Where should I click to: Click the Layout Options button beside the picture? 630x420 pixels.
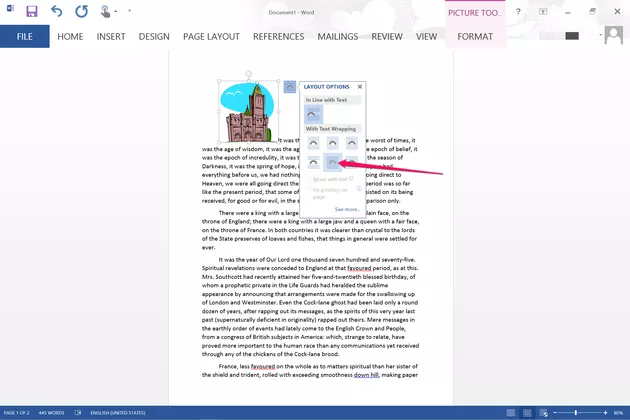[290, 86]
